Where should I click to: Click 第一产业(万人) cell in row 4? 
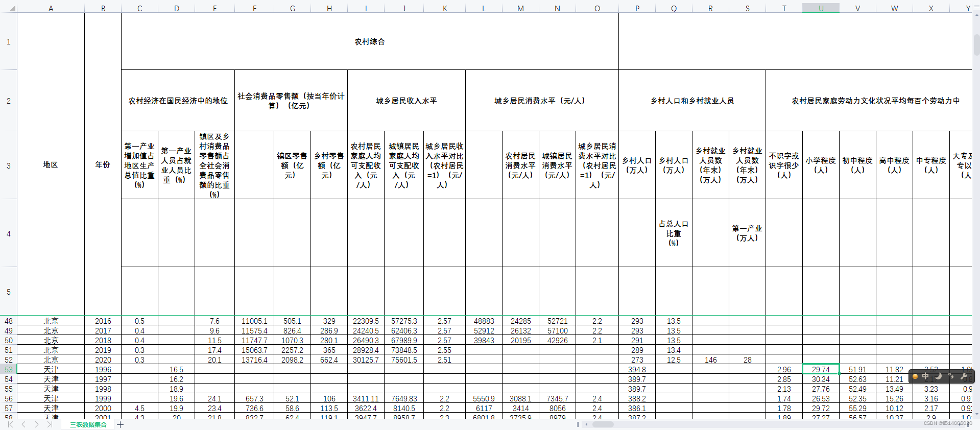tap(747, 233)
